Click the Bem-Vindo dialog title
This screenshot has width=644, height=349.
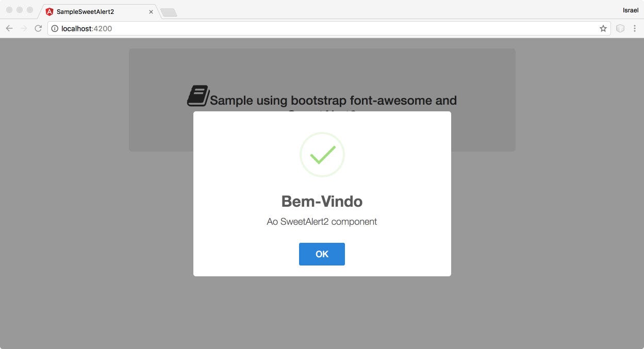pos(322,201)
